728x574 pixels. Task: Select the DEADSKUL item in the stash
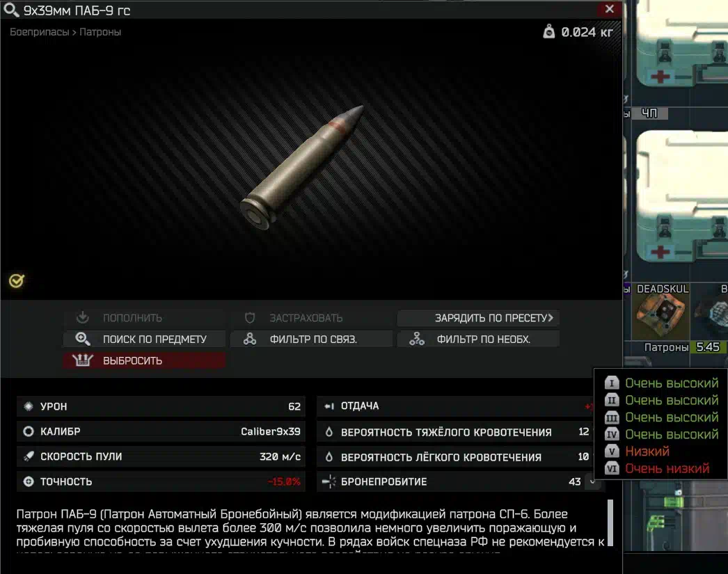[661, 311]
